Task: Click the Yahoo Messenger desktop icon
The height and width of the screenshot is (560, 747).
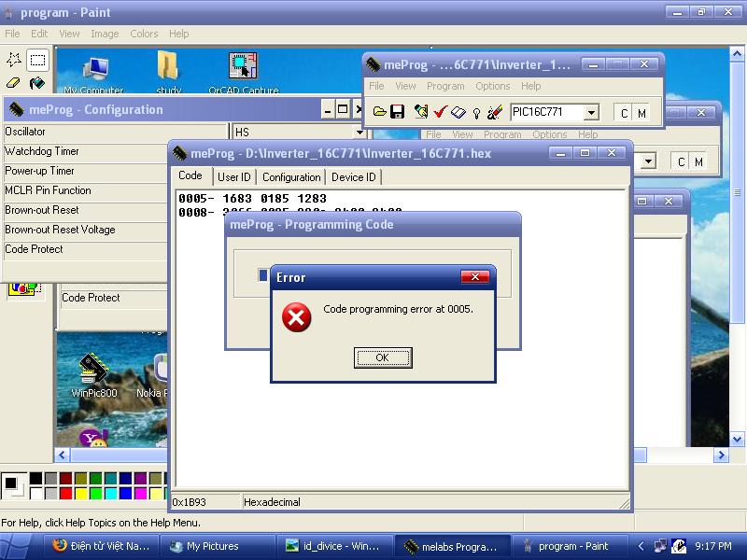Action: coord(94,438)
